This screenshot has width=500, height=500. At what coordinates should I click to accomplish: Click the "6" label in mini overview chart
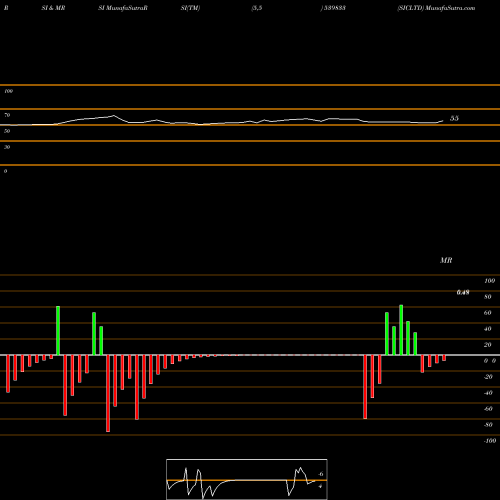(x=321, y=474)
